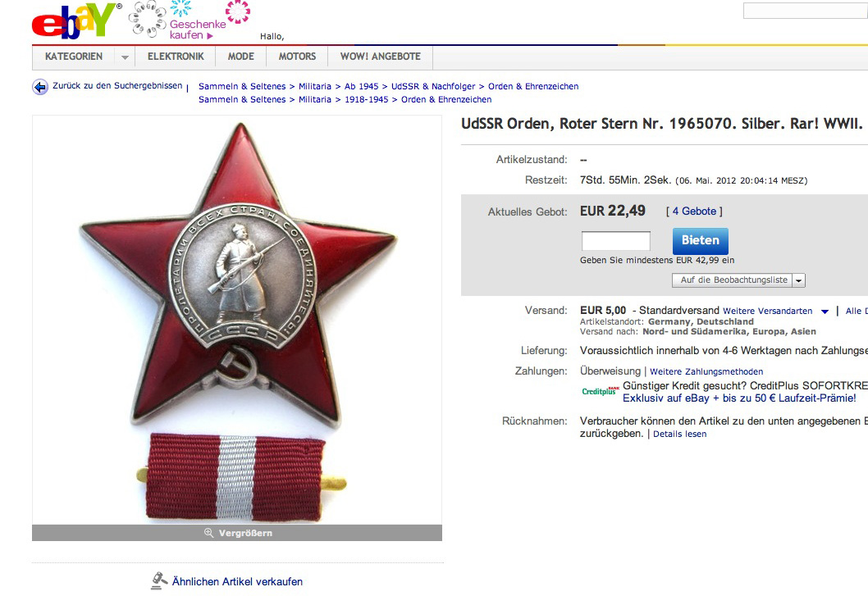Open the 4 Gebote bid history link

[694, 211]
